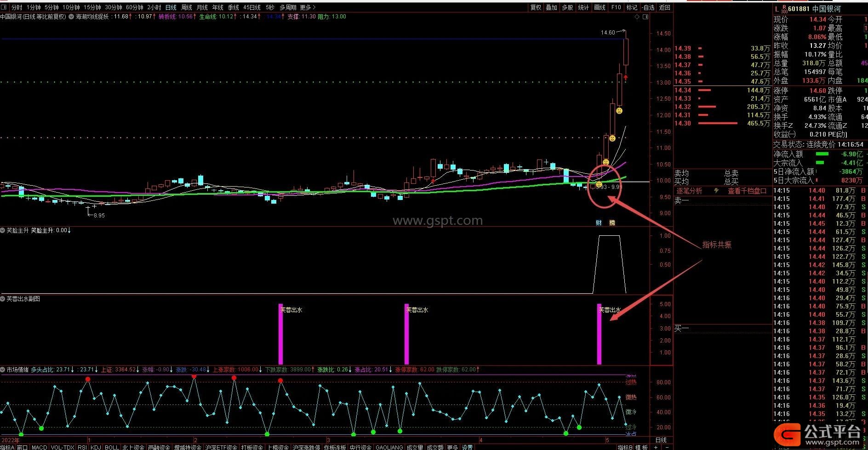868x450 pixels.
Task: Open 逐笔分析 tick analysis
Action: point(689,191)
